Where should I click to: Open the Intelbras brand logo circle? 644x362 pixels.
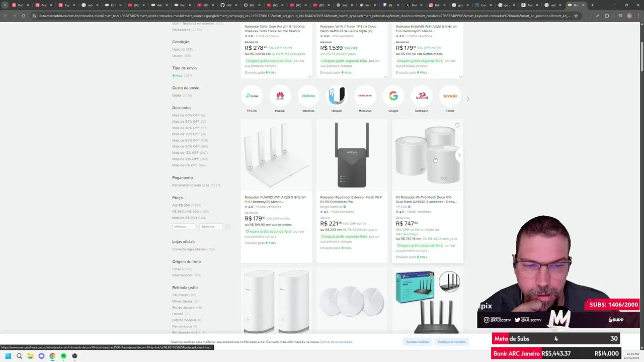(308, 96)
